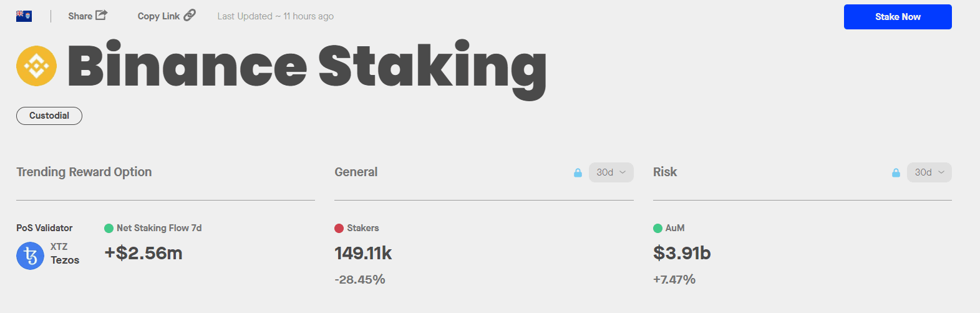Viewport: 980px width, 313px height.
Task: Click the red Stakers status dot
Action: [339, 228]
